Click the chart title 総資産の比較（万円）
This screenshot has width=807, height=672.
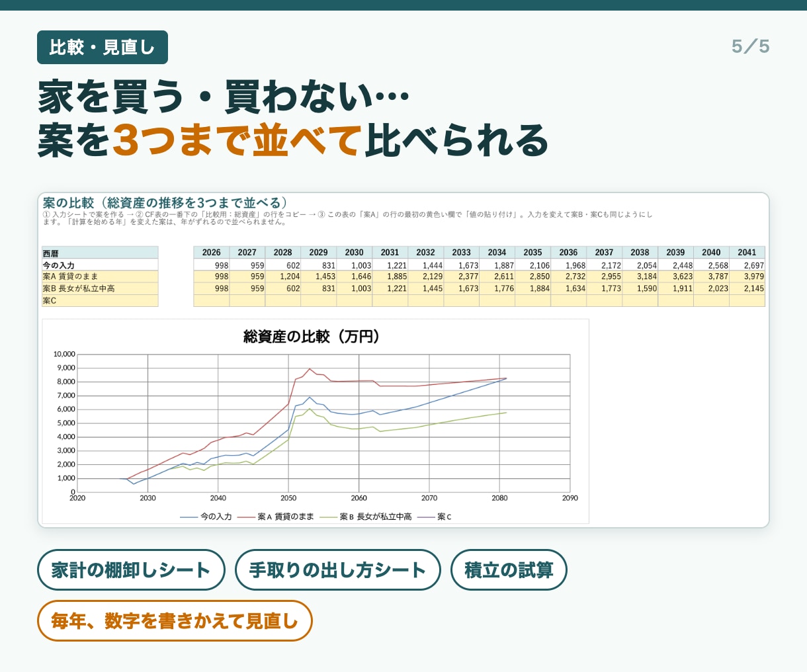click(x=312, y=337)
